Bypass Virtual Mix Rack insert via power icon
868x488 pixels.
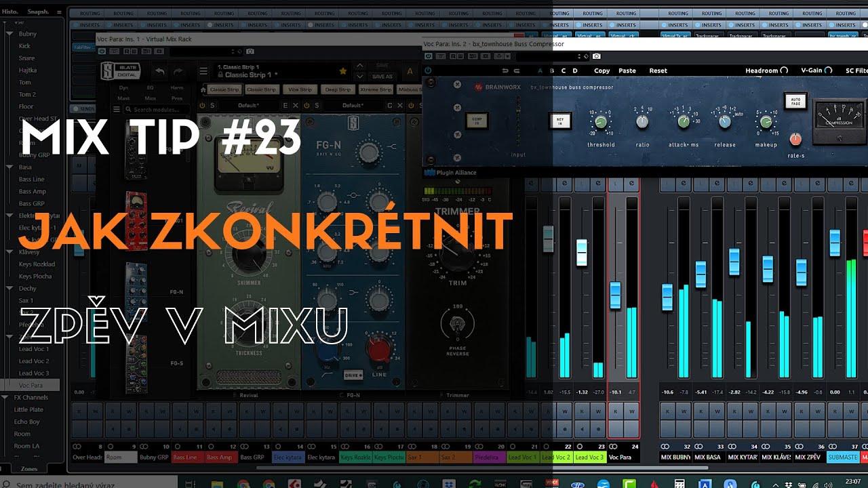coord(102,51)
